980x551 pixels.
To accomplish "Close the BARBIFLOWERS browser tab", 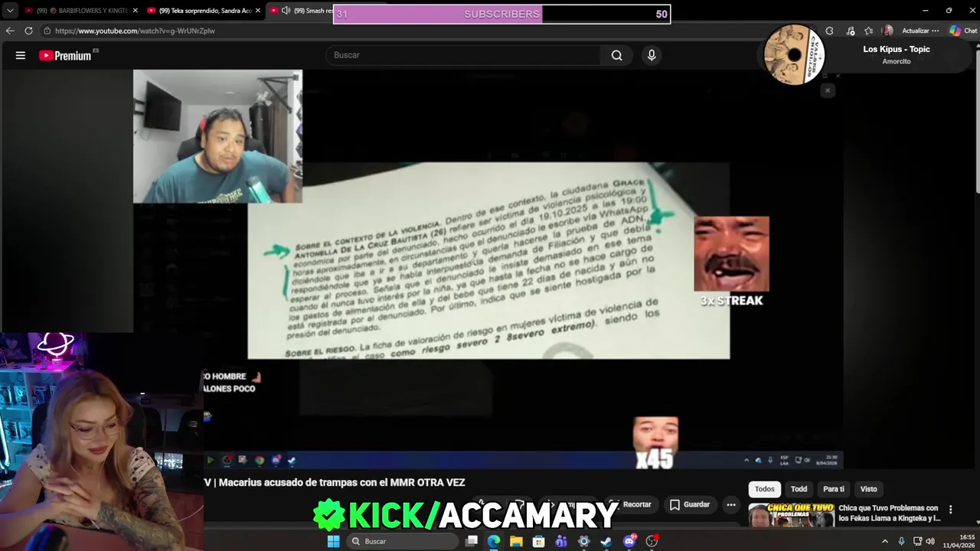I will (135, 11).
